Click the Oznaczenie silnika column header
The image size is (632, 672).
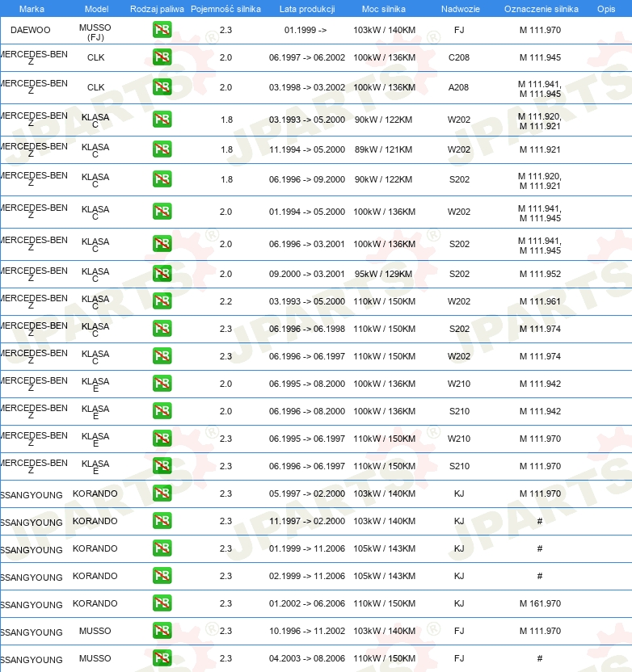pyautogui.click(x=541, y=9)
